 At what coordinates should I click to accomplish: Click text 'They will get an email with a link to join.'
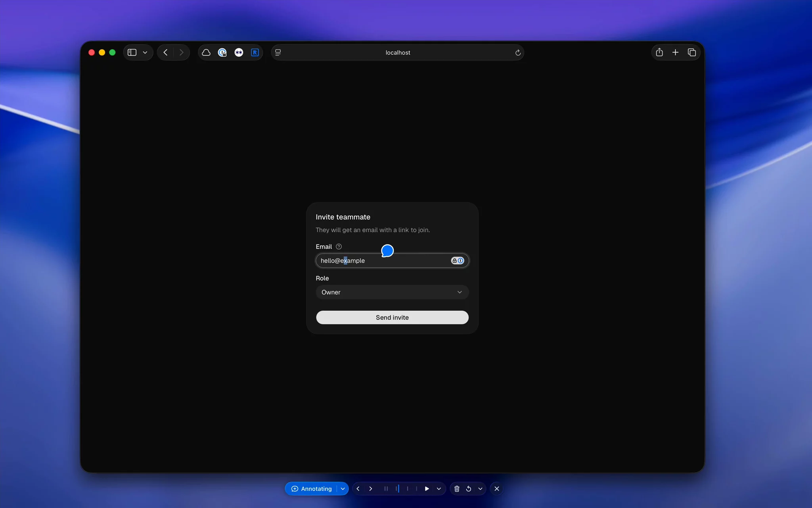pos(373,230)
